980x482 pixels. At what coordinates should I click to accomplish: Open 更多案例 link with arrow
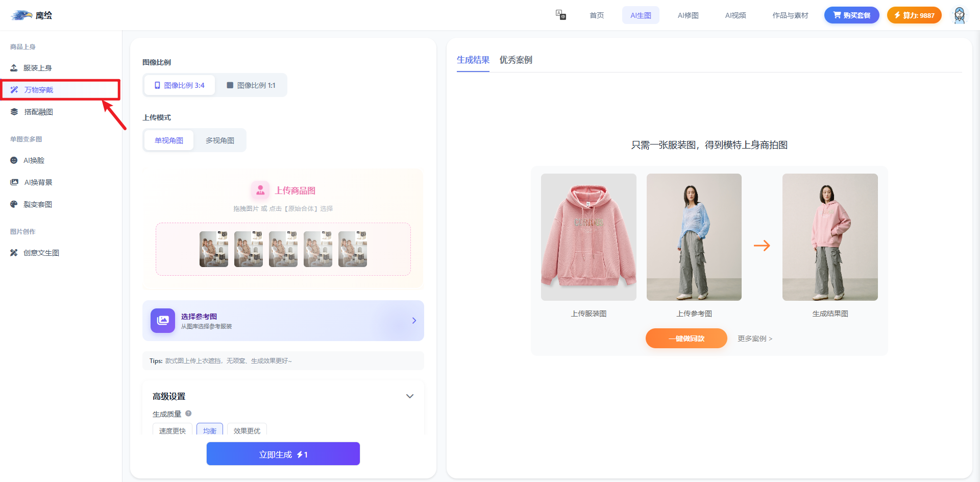coord(755,339)
